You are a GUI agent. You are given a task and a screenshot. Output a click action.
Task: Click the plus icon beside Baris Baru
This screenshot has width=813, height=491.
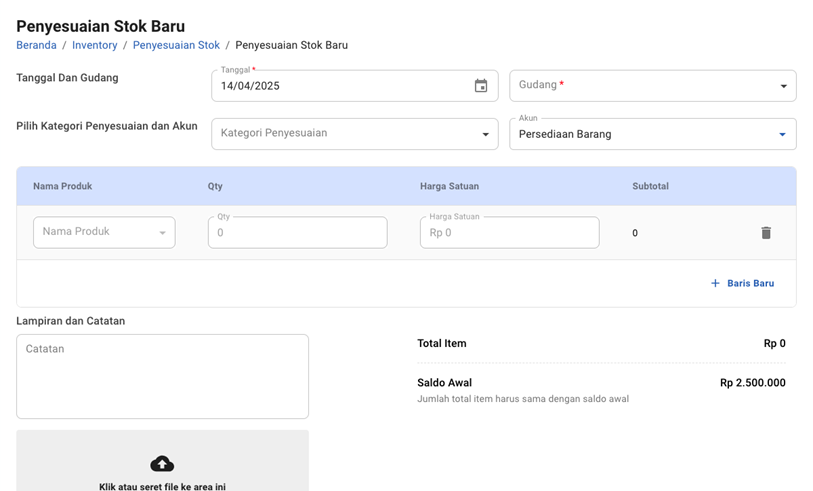pos(715,283)
